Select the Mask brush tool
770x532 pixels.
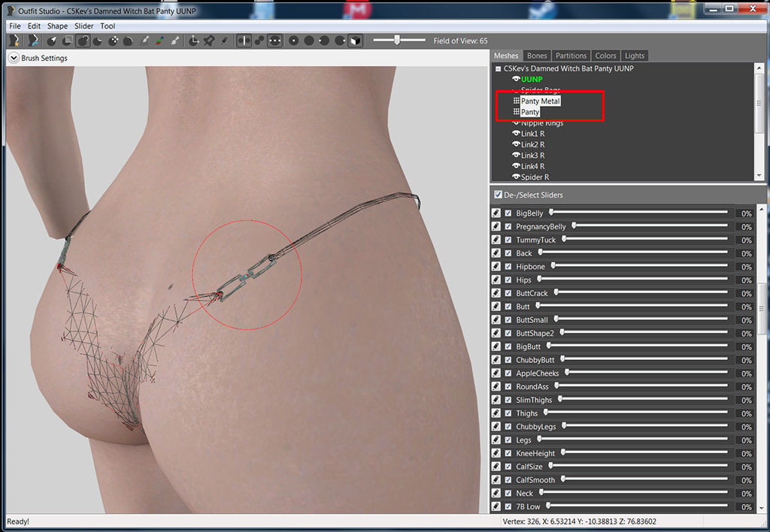[x=68, y=41]
